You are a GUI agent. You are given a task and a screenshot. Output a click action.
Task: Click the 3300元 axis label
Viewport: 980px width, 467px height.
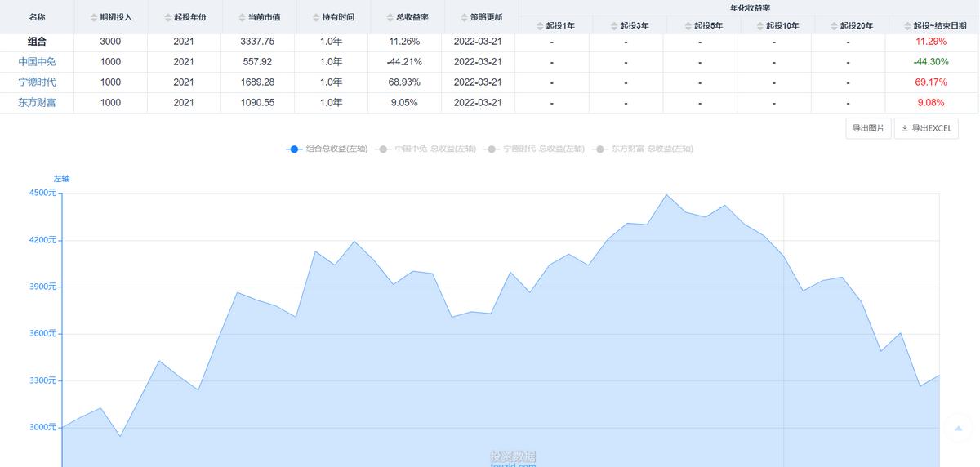tap(41, 380)
